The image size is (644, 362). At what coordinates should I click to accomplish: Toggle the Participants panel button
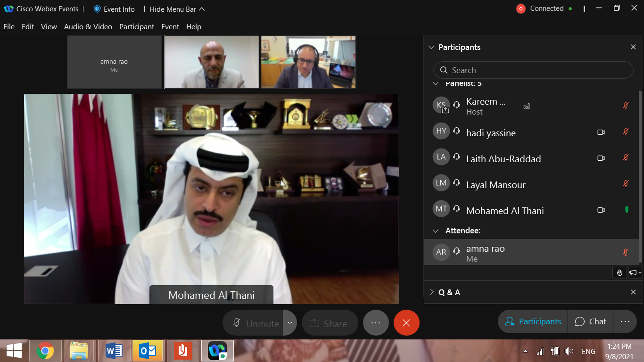(x=533, y=321)
